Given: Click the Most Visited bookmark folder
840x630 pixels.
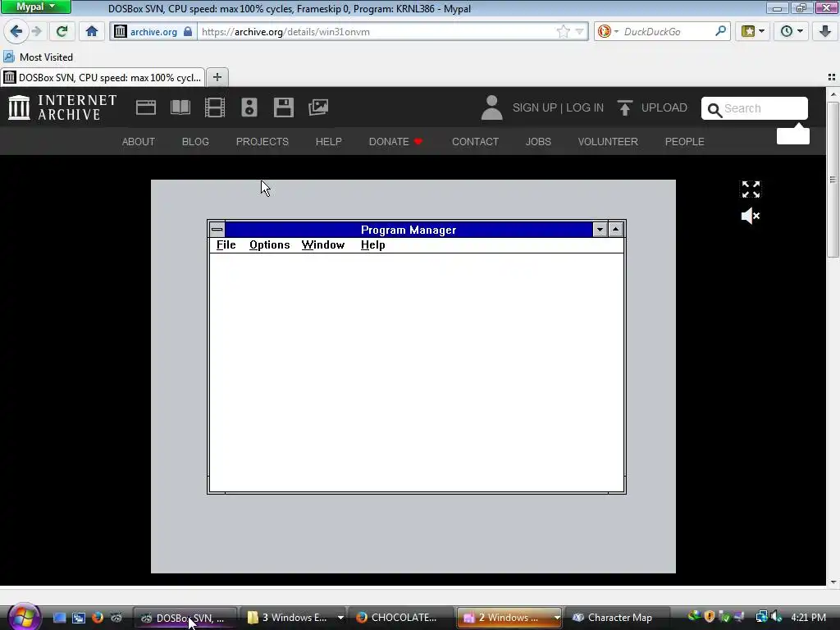Looking at the screenshot, I should coord(38,57).
